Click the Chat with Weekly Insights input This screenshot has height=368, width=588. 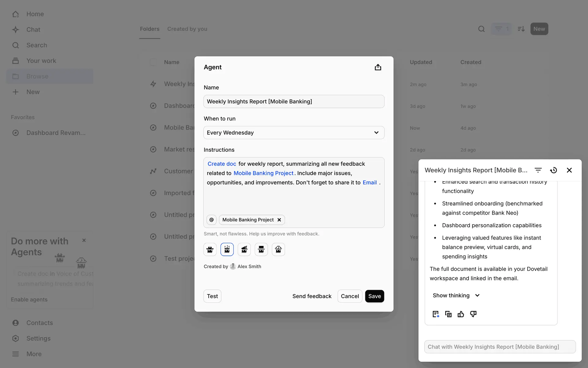[500, 347]
